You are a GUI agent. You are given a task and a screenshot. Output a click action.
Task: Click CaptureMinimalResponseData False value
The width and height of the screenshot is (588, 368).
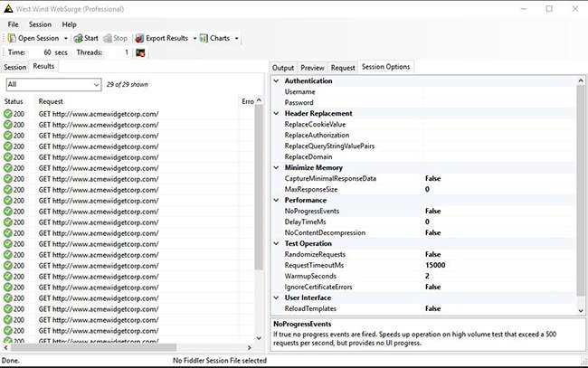click(432, 179)
